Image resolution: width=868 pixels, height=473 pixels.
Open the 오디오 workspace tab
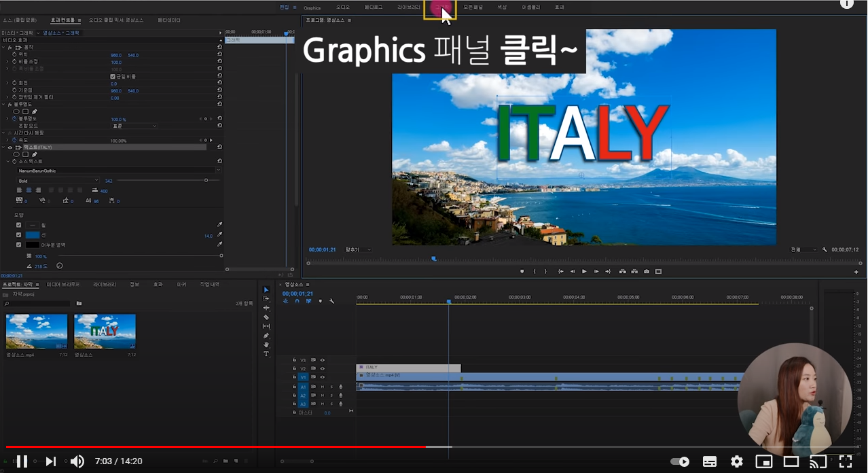tap(344, 7)
